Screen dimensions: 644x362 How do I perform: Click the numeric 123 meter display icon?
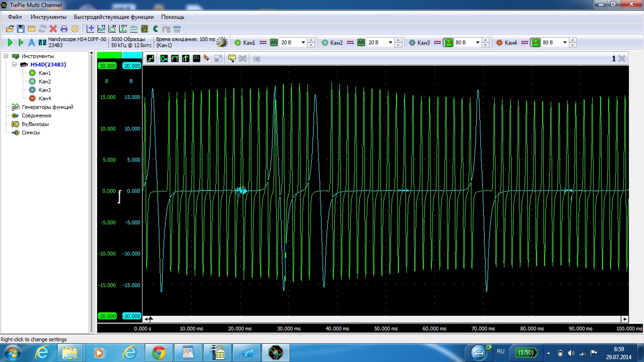[x=145, y=29]
